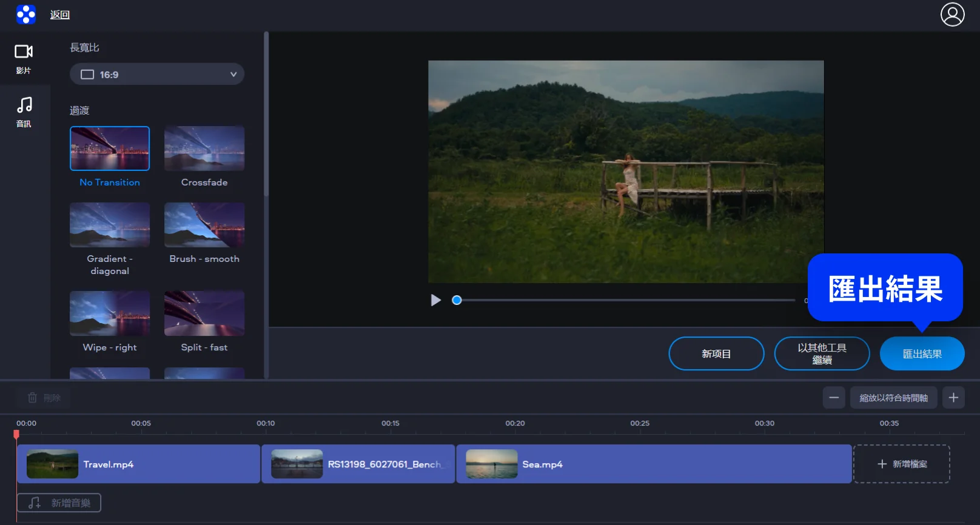Choose the Crossfade transition
Screen dimensions: 980x525
(204, 149)
